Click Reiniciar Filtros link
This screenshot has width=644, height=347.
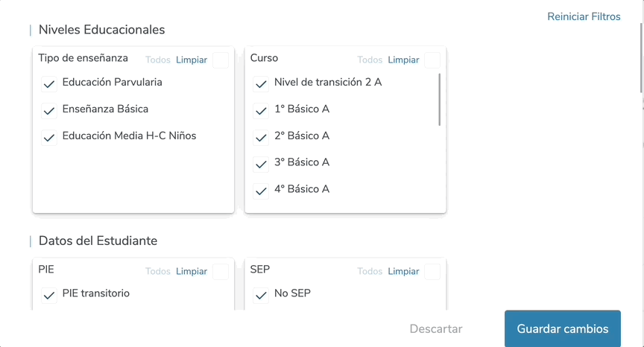(584, 16)
